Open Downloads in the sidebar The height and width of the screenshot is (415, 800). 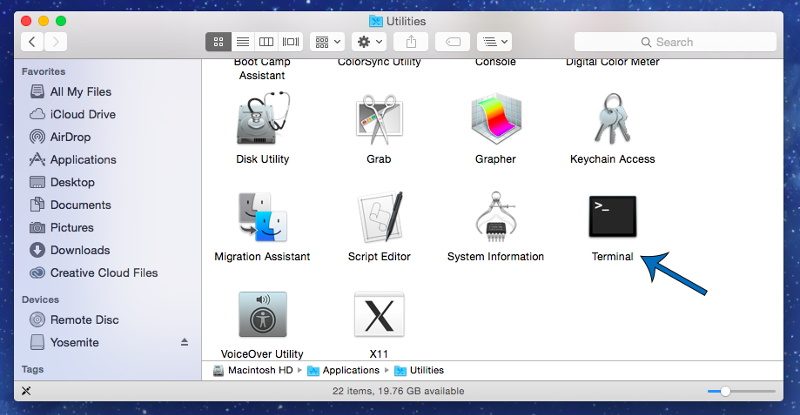(x=70, y=250)
